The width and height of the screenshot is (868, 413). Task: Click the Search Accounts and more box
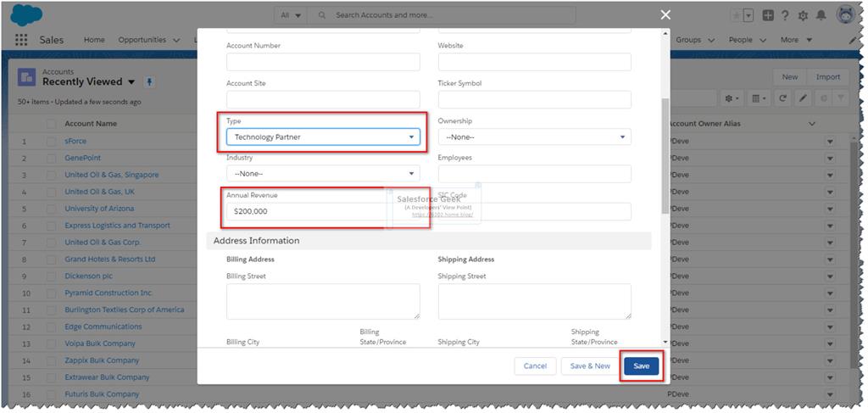442,15
